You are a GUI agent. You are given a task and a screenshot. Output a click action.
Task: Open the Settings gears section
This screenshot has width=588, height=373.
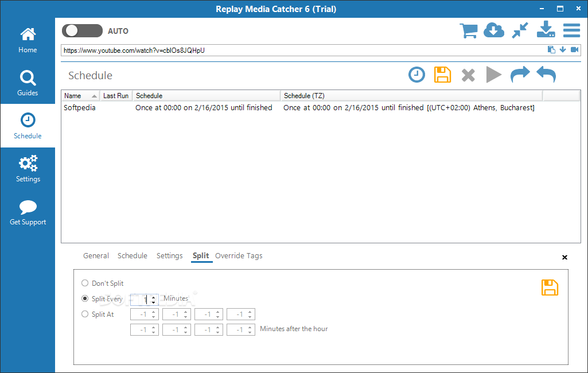(28, 169)
